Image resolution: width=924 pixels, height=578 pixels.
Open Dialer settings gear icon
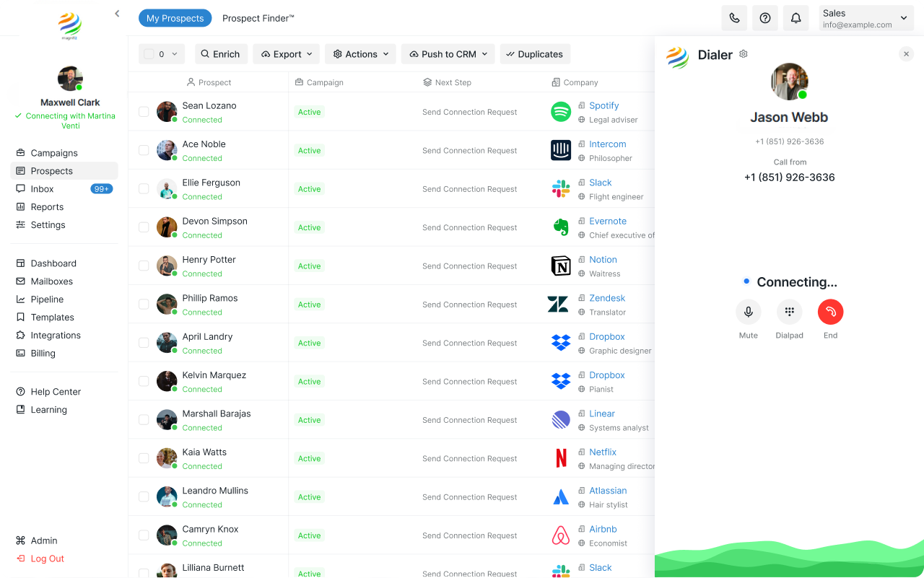pos(744,54)
